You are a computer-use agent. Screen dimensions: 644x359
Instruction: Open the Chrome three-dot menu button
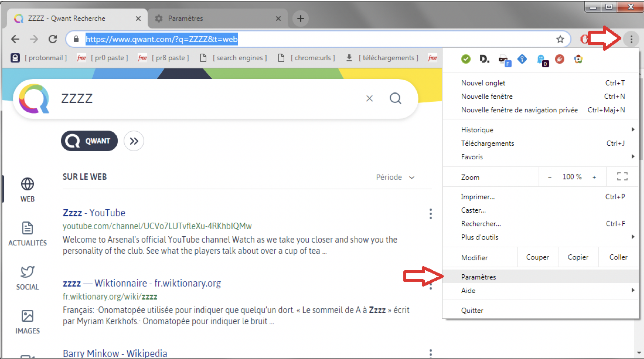click(x=631, y=39)
